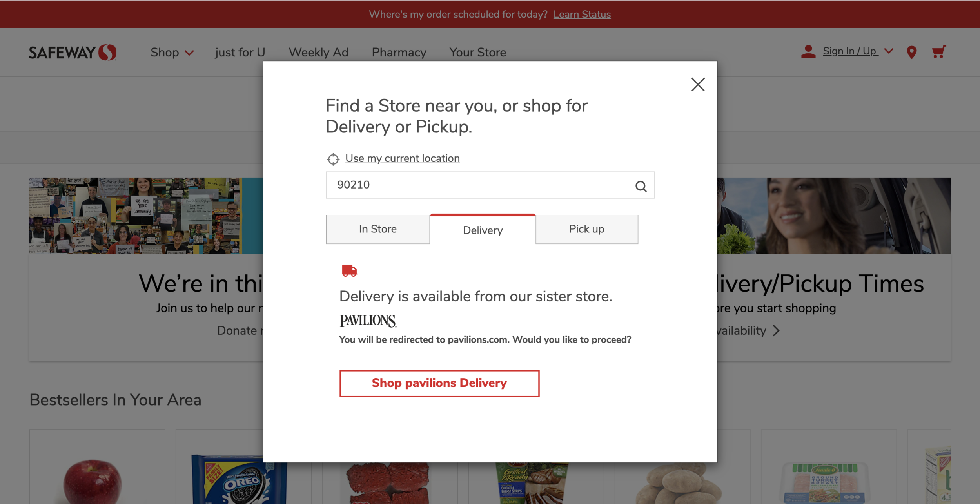This screenshot has width=980, height=504.
Task: Open the Weekly Ad menu item
Action: (x=318, y=53)
